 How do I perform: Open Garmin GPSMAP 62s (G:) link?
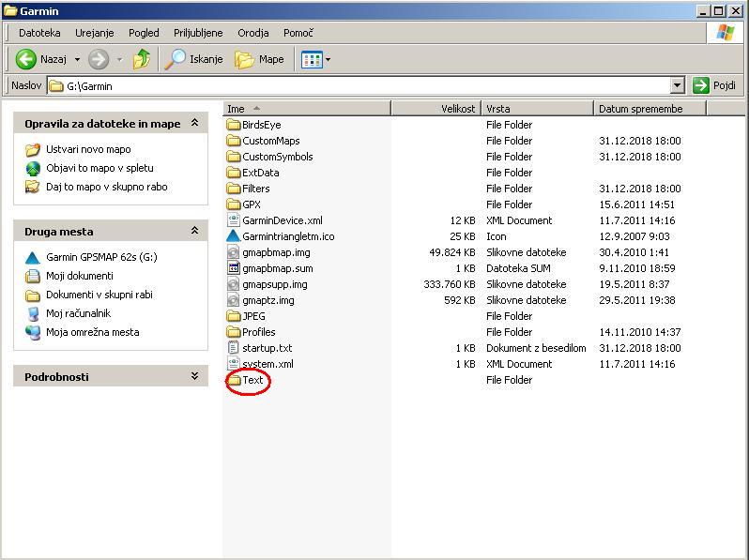coord(101,257)
